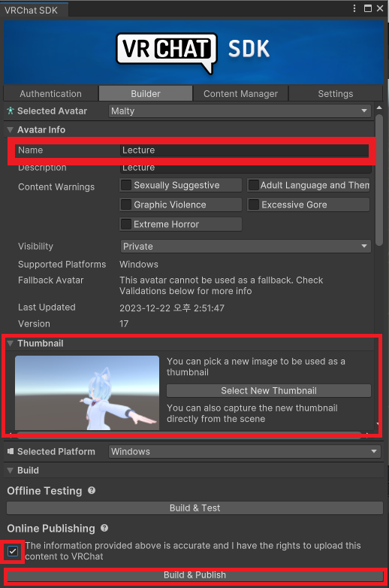Tick the Sexually Suggestive content warning
The height and width of the screenshot is (588, 389).
127,185
